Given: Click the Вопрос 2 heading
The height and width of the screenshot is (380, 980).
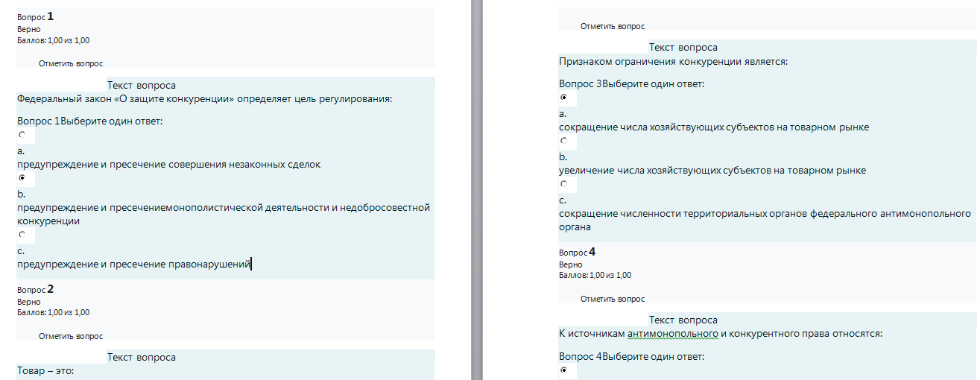Looking at the screenshot, I should pyautogui.click(x=36, y=288).
